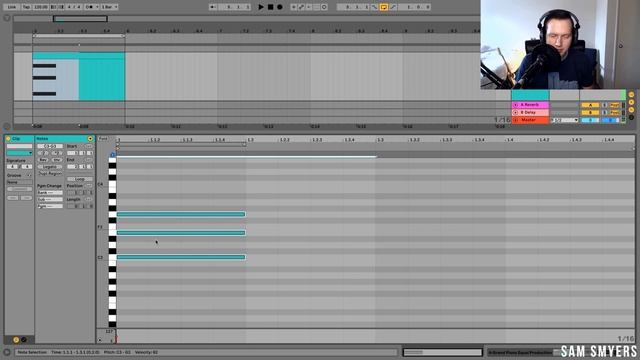Click the signature numerator field
The width and height of the screenshot is (640, 360).
point(13,167)
